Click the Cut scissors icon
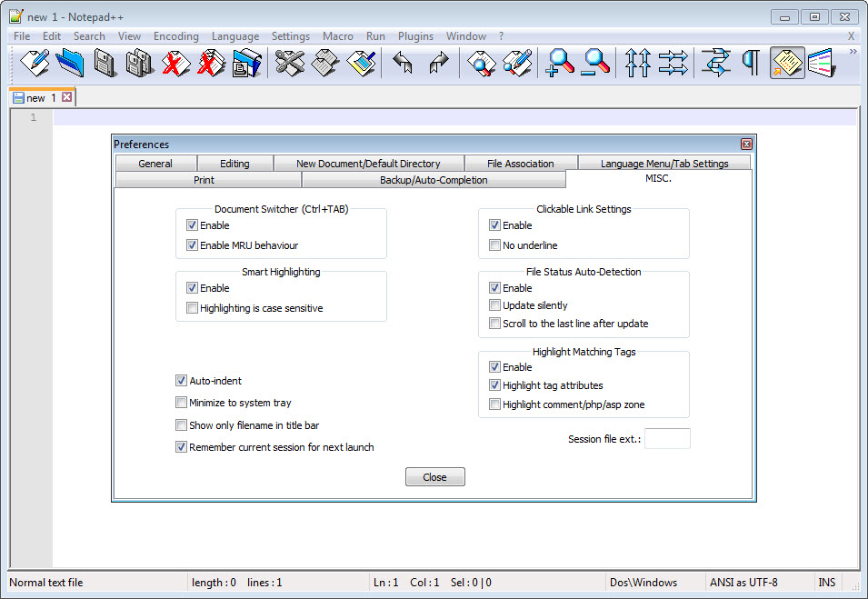This screenshot has width=868, height=599. click(x=289, y=63)
